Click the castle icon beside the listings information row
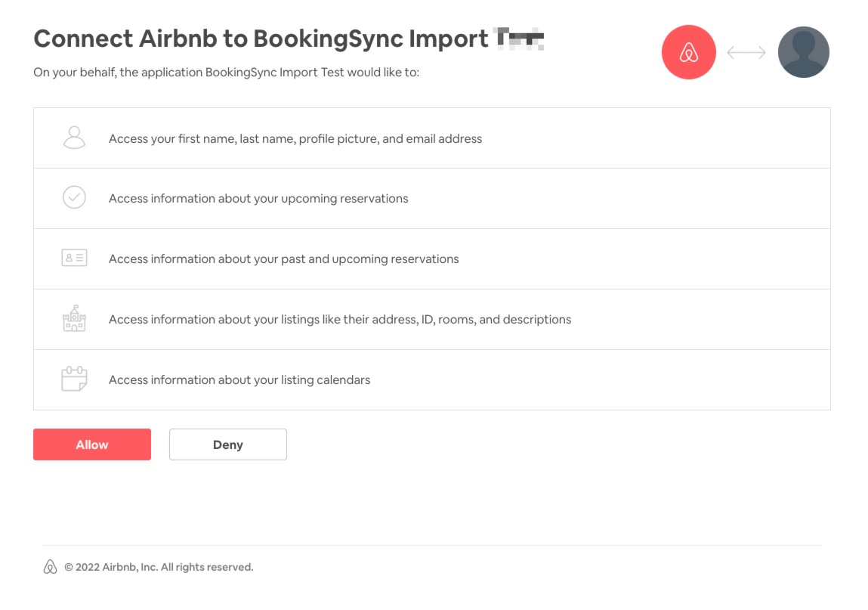The height and width of the screenshot is (610, 868). 74,318
